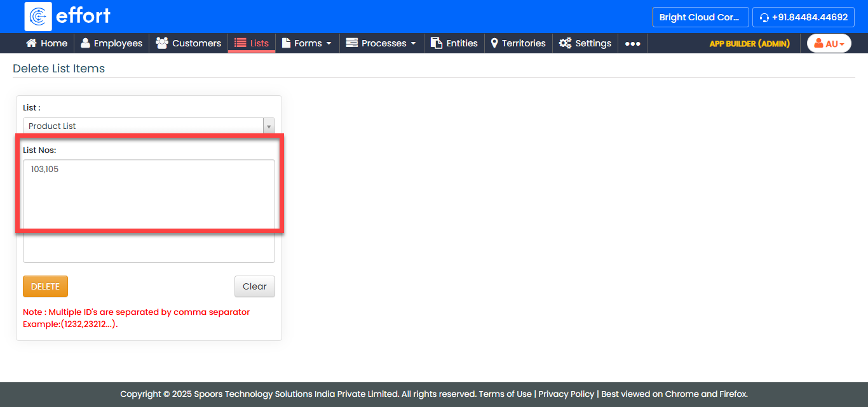Screen dimensions: 868x407
Task: Click the effort logo icon
Action: click(38, 17)
